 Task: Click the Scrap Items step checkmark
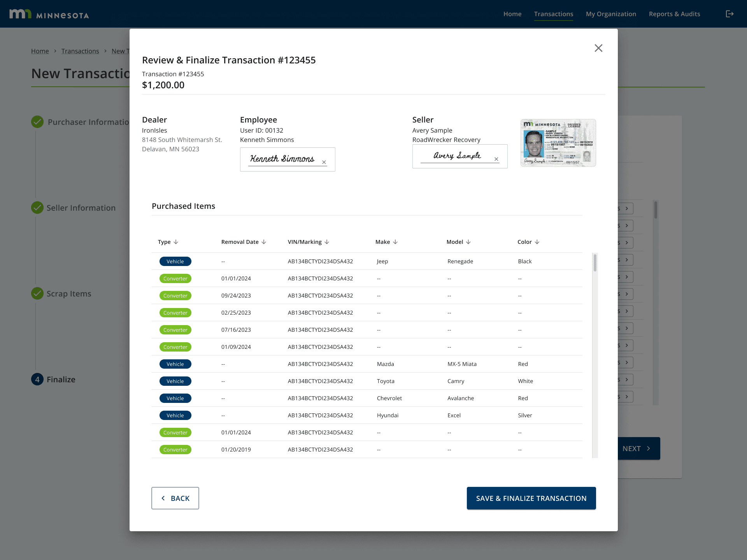point(37,294)
